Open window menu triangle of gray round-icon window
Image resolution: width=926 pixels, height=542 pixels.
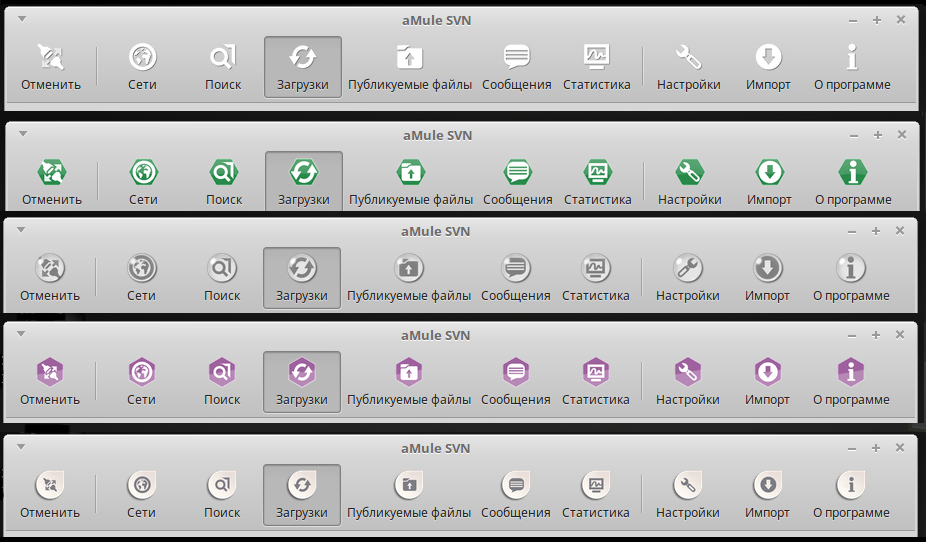coord(21,230)
